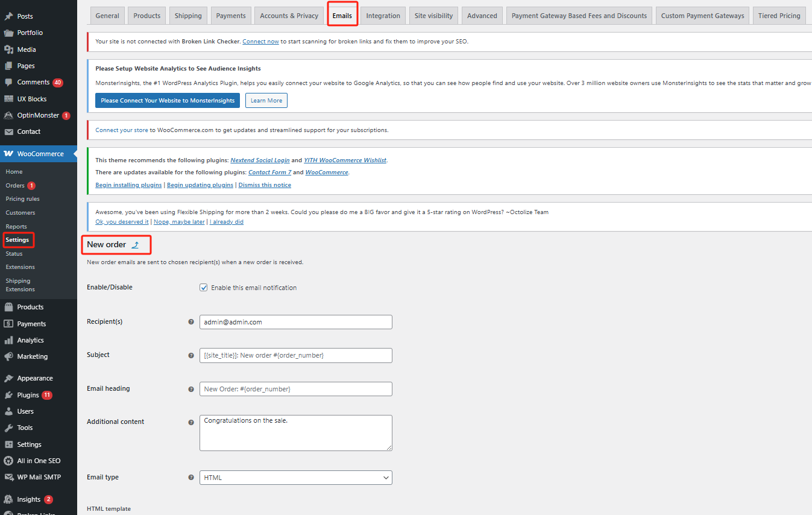Click the WooCommerce logo icon
The image size is (812, 515).
point(8,154)
